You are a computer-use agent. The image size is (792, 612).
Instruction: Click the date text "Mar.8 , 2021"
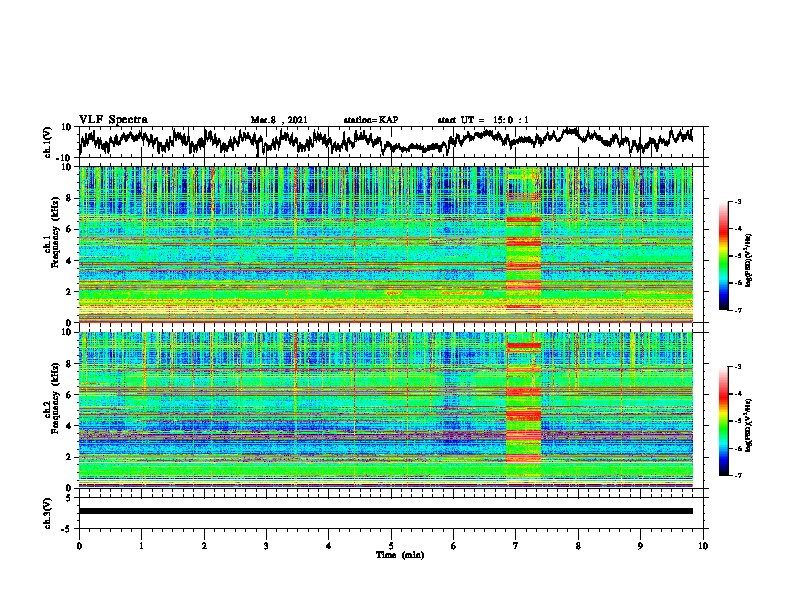(279, 120)
